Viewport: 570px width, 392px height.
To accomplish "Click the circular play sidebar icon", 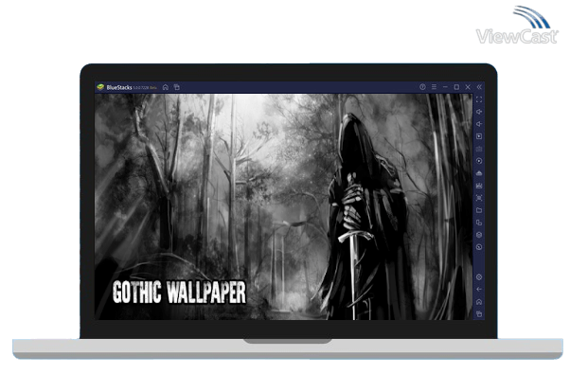I will pyautogui.click(x=479, y=161).
